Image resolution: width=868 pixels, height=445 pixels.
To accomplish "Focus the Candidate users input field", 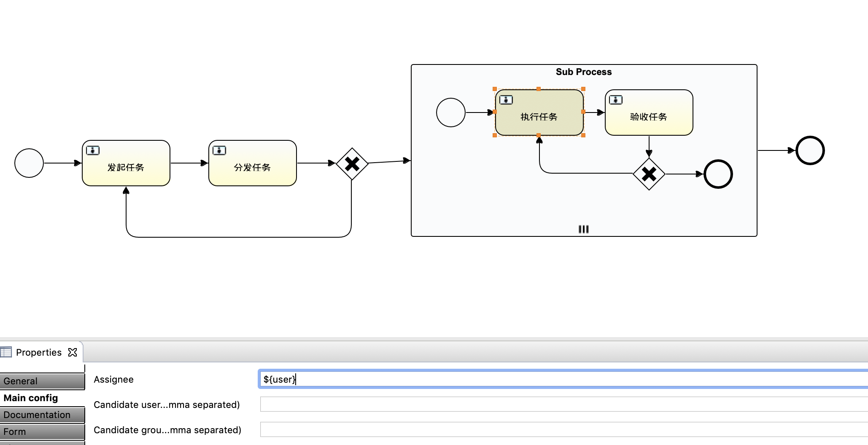I will (x=564, y=405).
